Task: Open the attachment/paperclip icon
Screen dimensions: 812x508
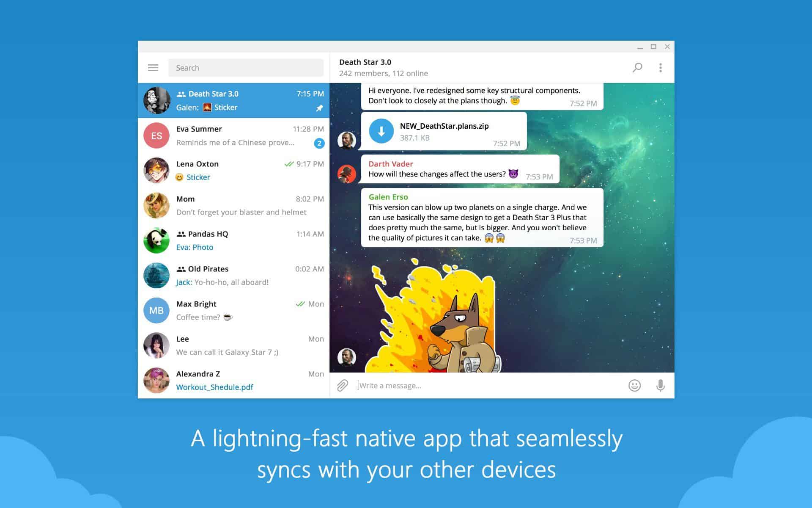Action: click(x=343, y=385)
